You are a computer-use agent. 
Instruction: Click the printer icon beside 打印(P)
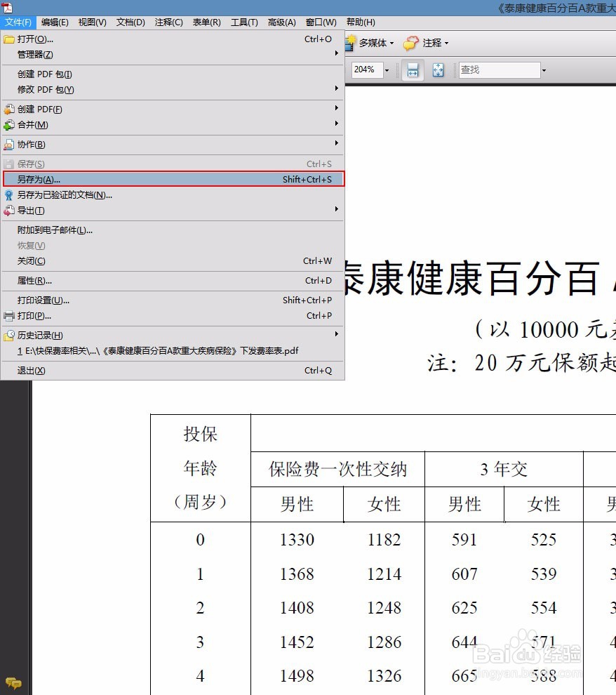click(x=9, y=316)
